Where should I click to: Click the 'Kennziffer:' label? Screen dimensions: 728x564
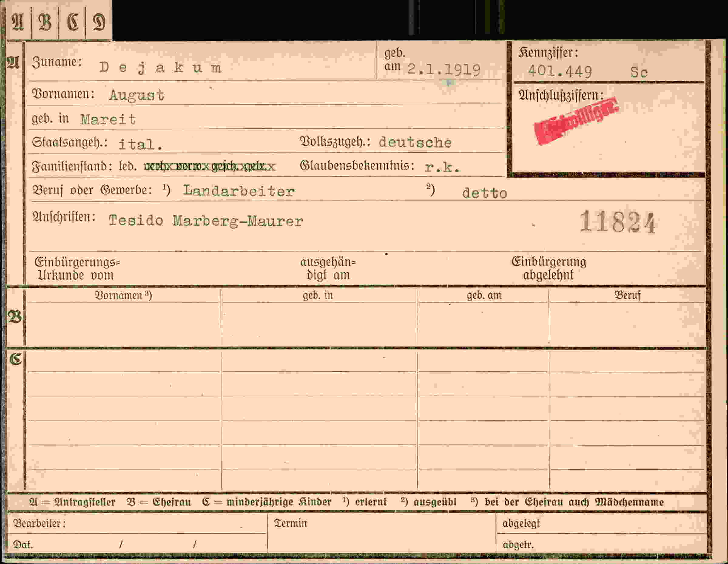[x=548, y=52]
